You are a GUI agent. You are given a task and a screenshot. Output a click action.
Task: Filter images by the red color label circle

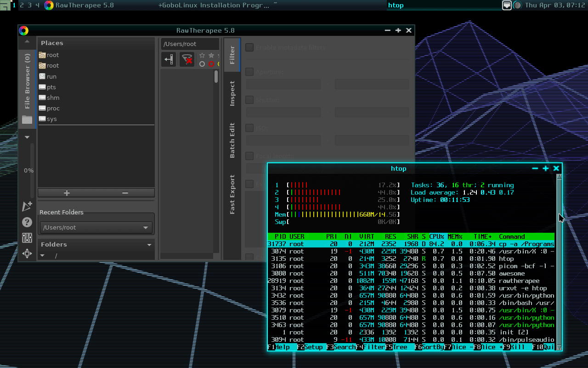coord(211,64)
